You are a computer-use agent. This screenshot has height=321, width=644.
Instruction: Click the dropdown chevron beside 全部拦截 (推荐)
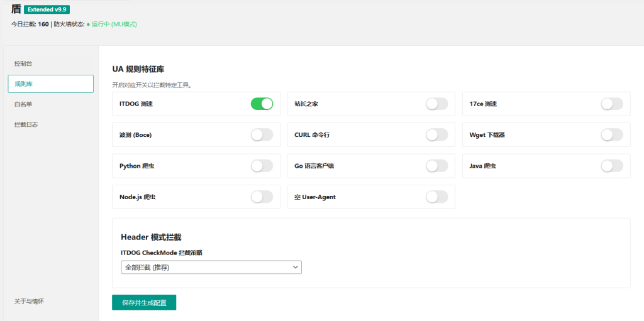click(x=296, y=268)
